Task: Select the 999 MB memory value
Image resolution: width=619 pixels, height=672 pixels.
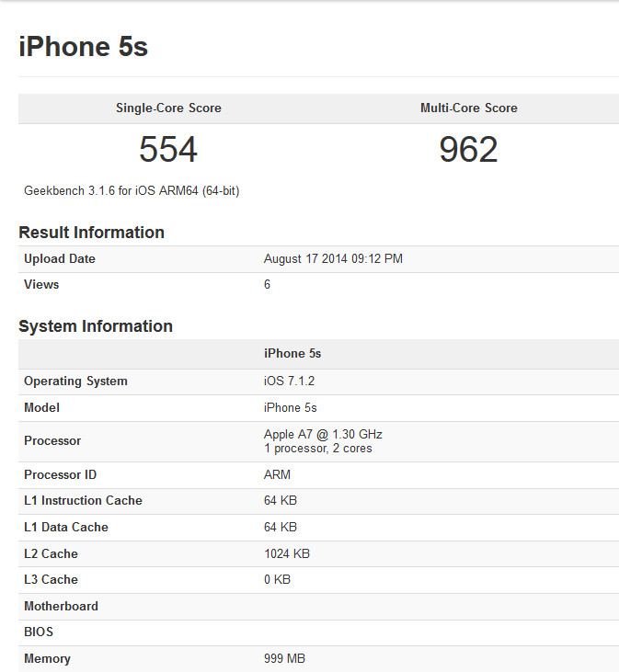Action: [284, 659]
